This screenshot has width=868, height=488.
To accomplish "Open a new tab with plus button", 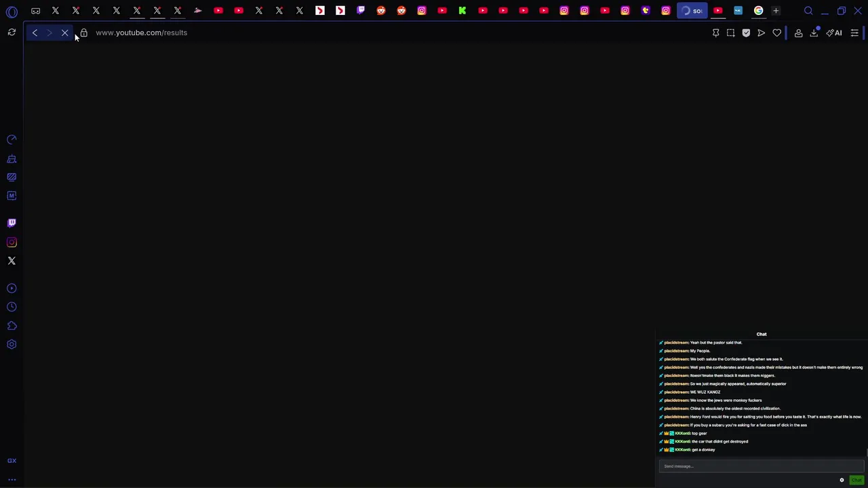I will click(x=776, y=10).
